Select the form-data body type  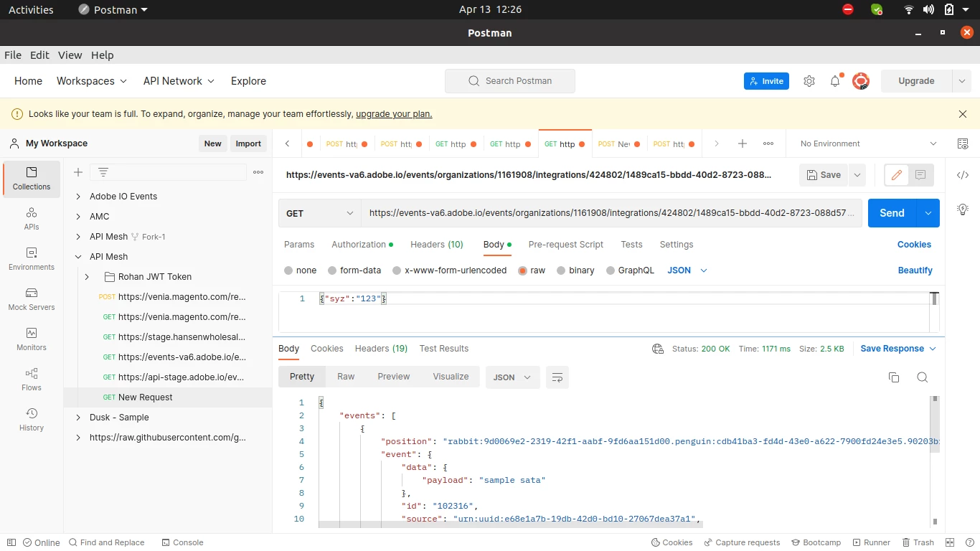coord(332,270)
